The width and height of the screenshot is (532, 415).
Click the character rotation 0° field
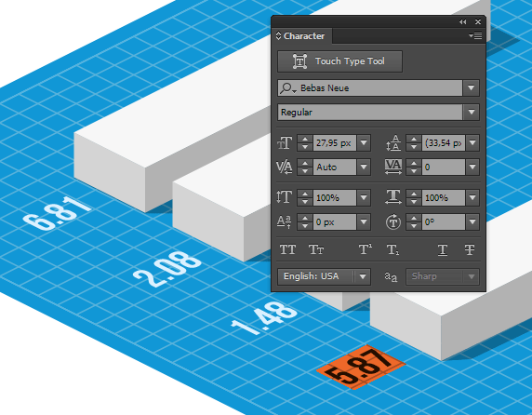pyautogui.click(x=444, y=221)
